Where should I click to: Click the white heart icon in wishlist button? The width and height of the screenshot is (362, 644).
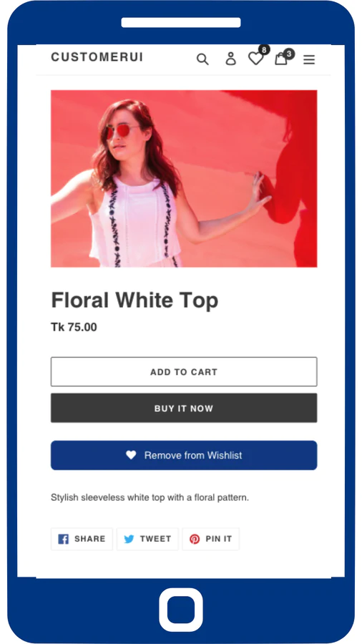click(x=131, y=455)
